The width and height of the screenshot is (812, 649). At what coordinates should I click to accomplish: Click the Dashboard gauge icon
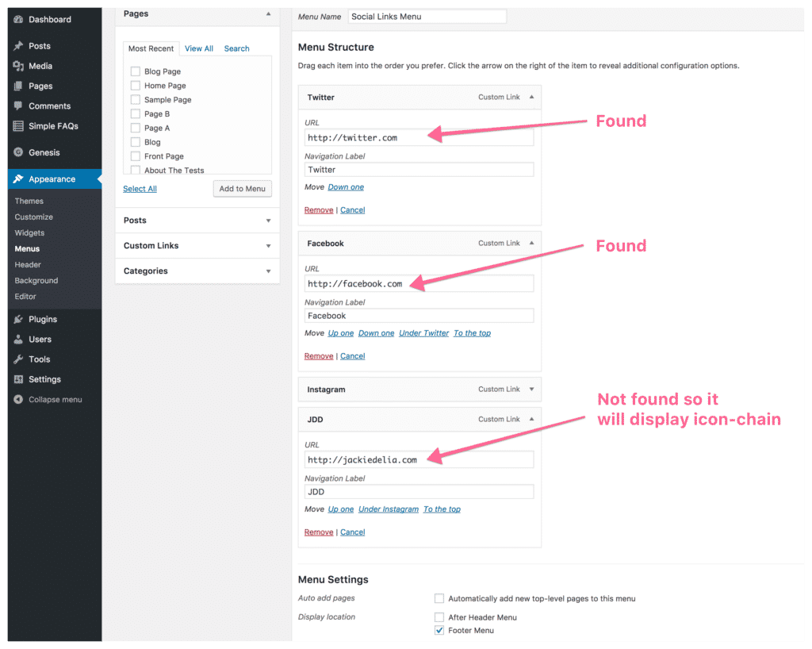click(18, 20)
